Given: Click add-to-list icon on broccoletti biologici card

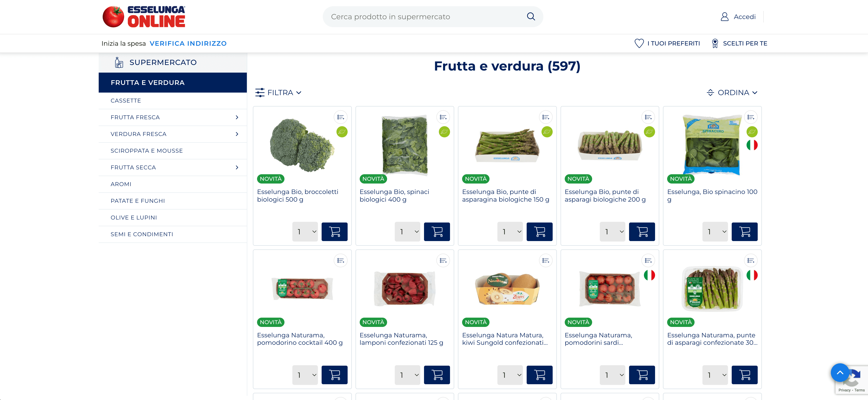Looking at the screenshot, I should pos(341,117).
